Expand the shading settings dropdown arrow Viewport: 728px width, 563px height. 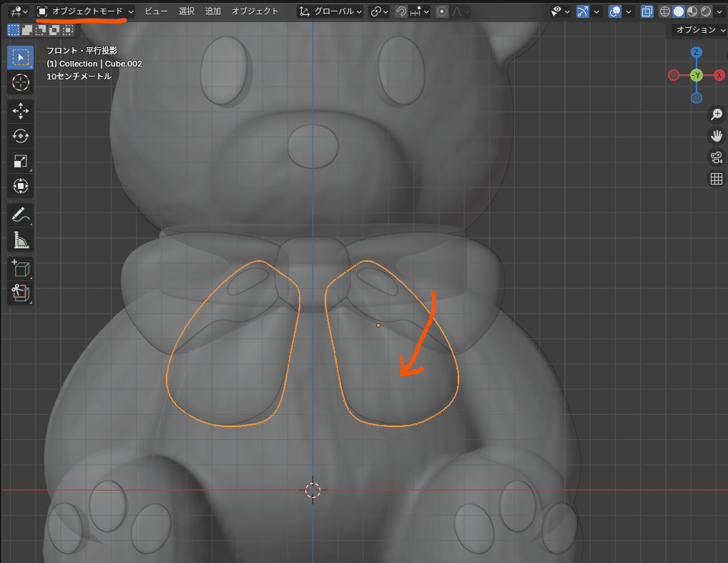(x=719, y=11)
